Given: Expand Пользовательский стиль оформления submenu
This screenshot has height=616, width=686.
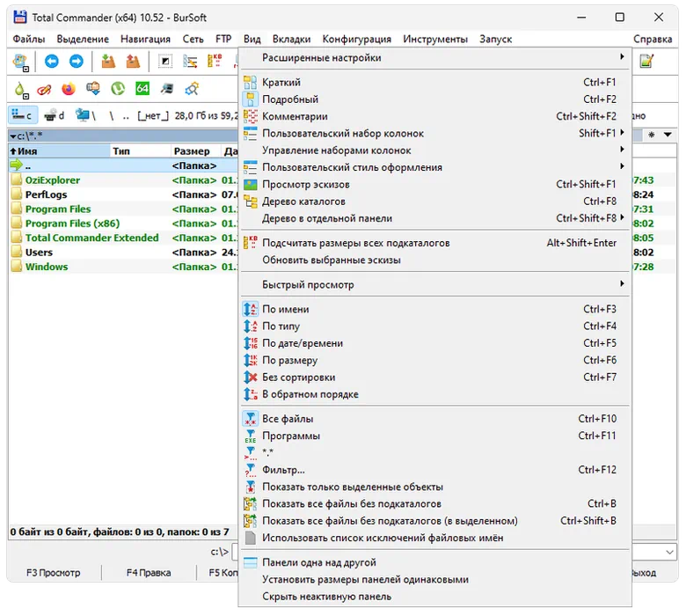Looking at the screenshot, I should coord(434,168).
